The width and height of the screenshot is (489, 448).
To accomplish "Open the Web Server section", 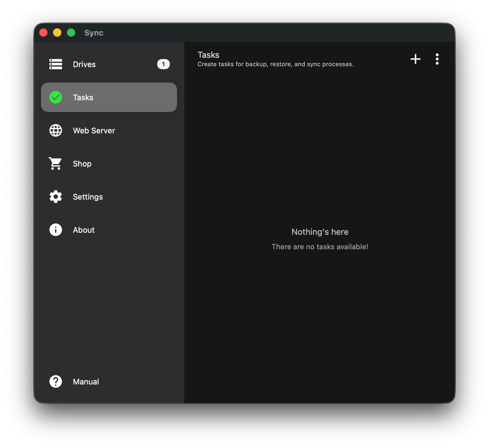I will 94,130.
